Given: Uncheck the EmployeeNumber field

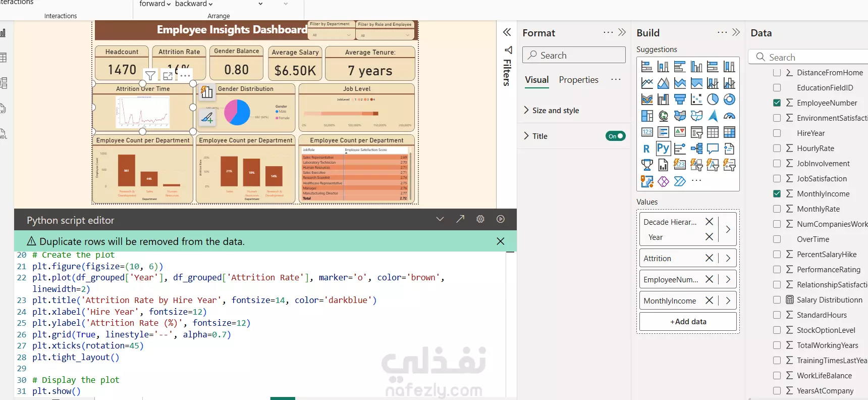Looking at the screenshot, I should click(777, 103).
